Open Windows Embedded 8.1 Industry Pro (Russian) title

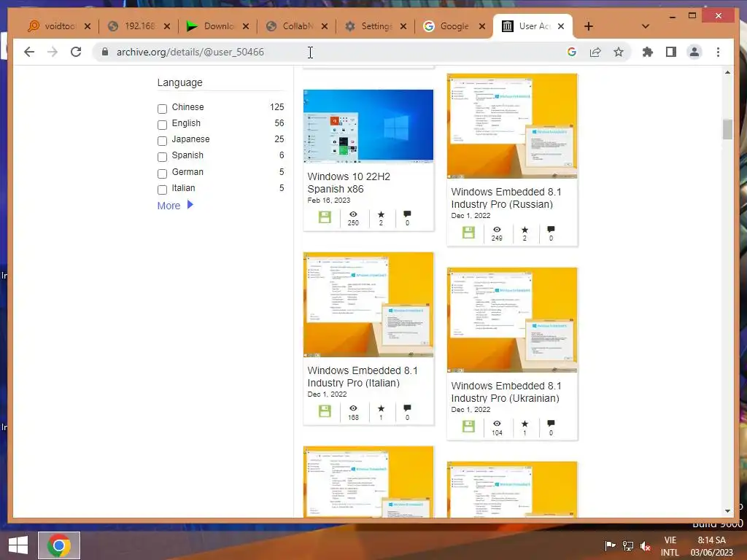pyautogui.click(x=506, y=198)
